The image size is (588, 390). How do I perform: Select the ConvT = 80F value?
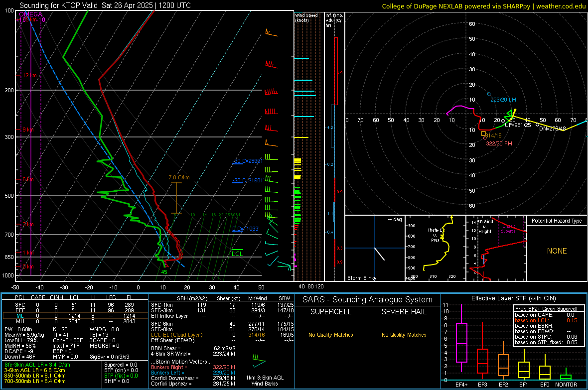click(x=67, y=341)
